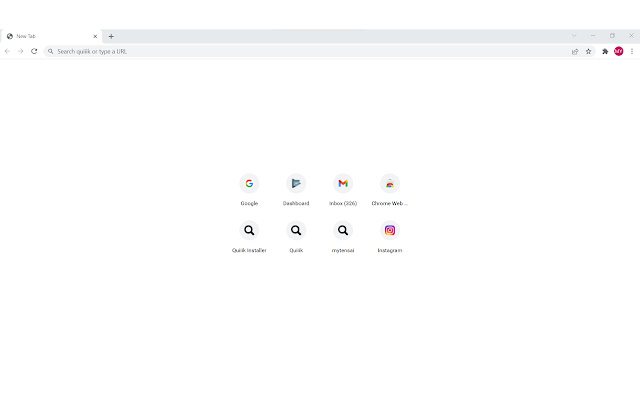Open the Quiik Installer shortcut

click(x=249, y=237)
